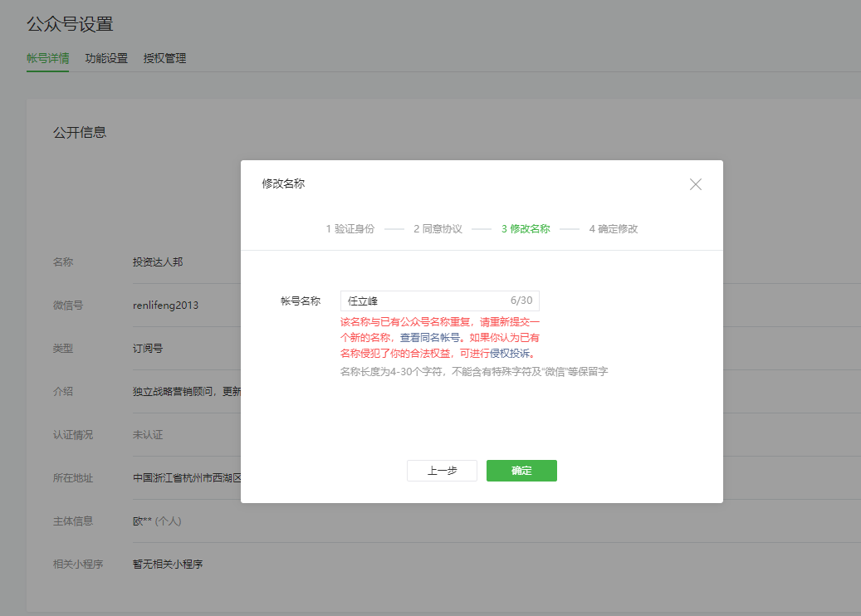Click the 帐号名称 field label

[301, 301]
